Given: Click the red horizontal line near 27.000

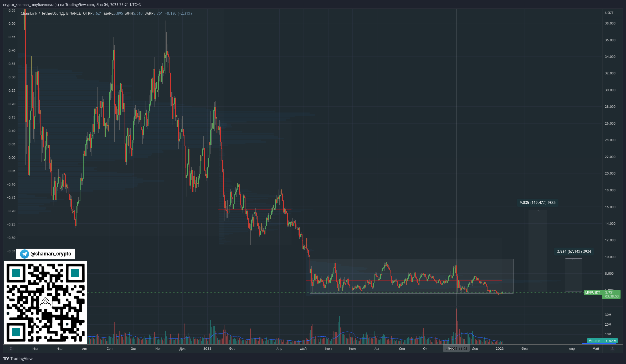Looking at the screenshot, I should (x=121, y=115).
